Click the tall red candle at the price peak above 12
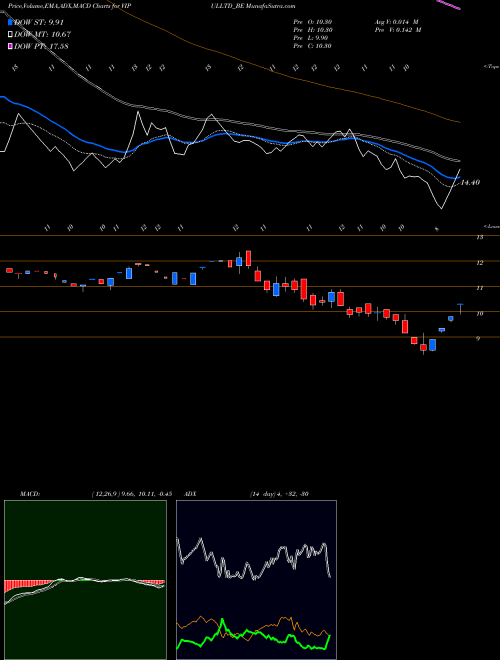 click(248, 258)
